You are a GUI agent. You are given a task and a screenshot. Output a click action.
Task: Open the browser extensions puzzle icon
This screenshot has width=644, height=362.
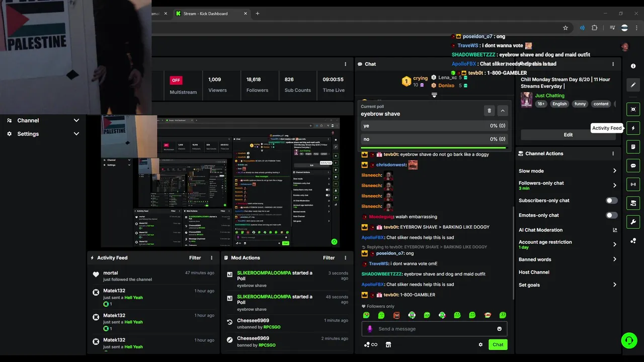595,28
